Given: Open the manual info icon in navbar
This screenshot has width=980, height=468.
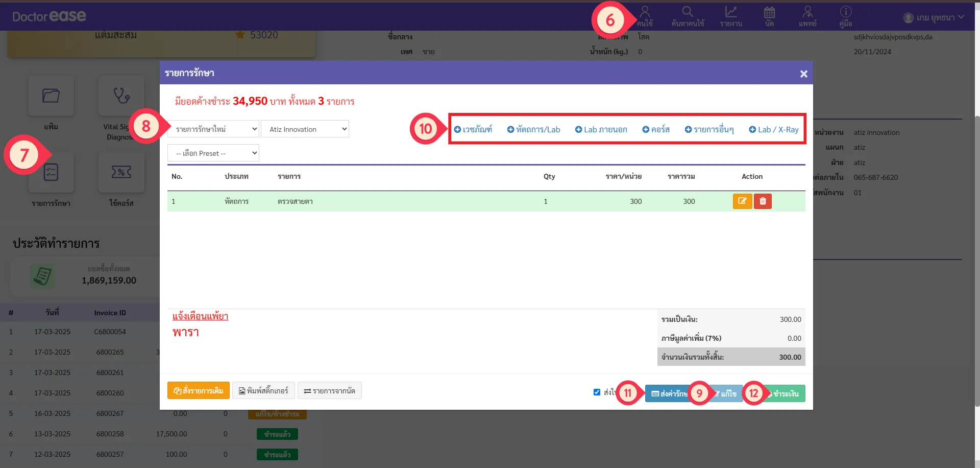Looking at the screenshot, I should pyautogui.click(x=846, y=16).
